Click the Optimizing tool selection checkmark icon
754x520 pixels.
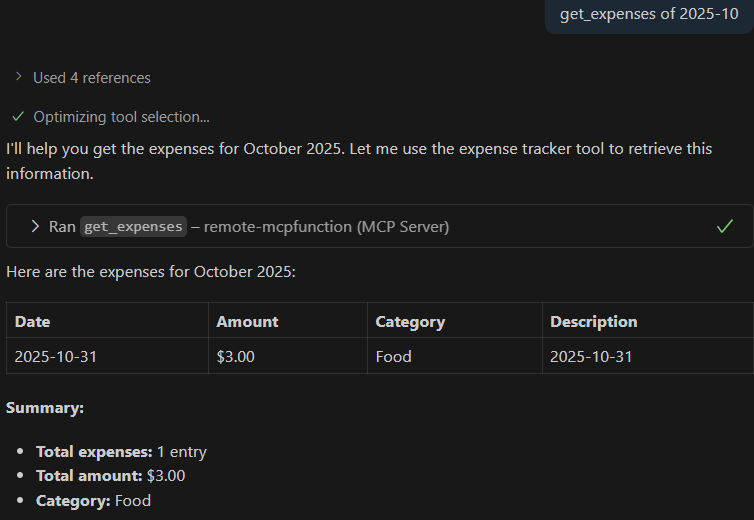click(18, 116)
